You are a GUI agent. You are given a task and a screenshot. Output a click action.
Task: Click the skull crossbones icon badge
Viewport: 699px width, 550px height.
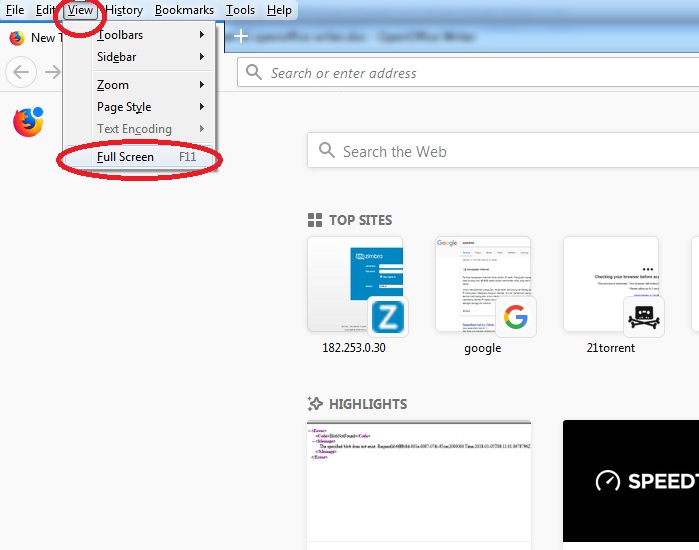(x=644, y=317)
